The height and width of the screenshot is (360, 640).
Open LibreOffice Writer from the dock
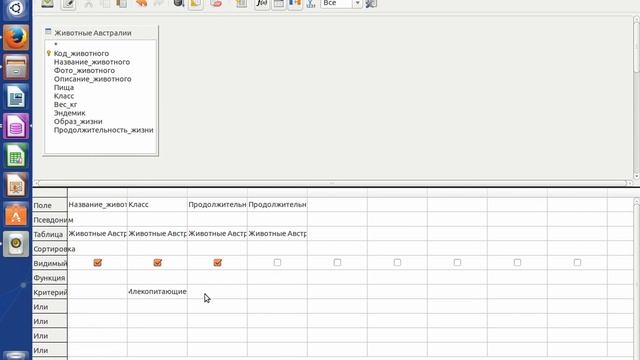click(16, 97)
